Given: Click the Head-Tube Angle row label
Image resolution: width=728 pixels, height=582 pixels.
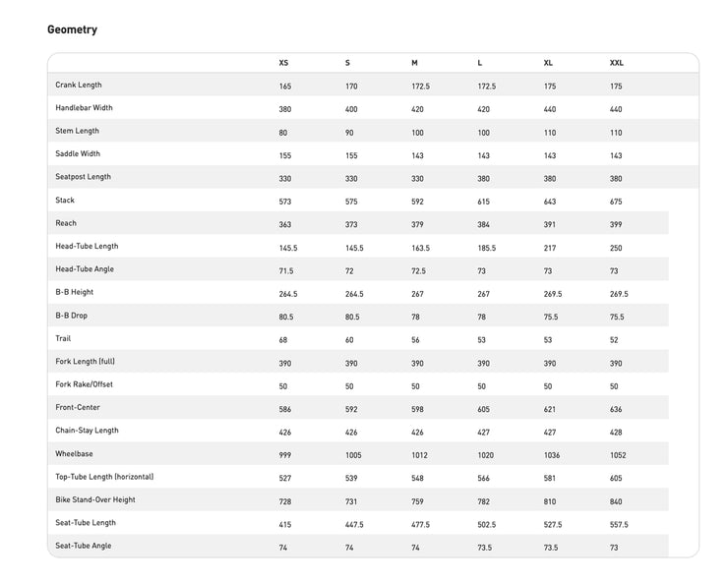Looking at the screenshot, I should [x=85, y=269].
